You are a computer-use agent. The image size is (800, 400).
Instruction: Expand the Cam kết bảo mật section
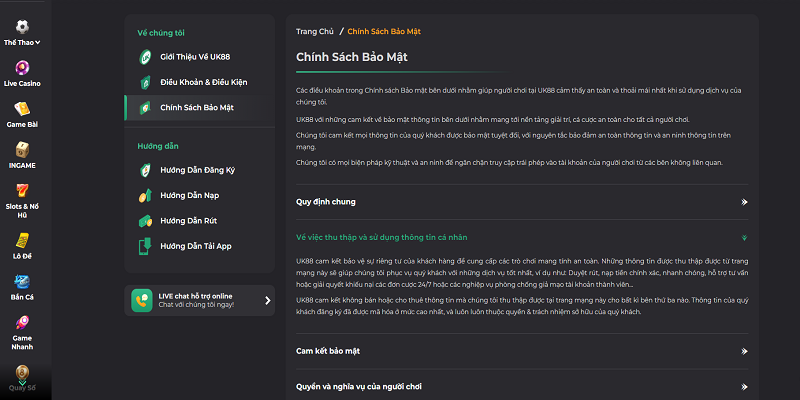point(744,351)
